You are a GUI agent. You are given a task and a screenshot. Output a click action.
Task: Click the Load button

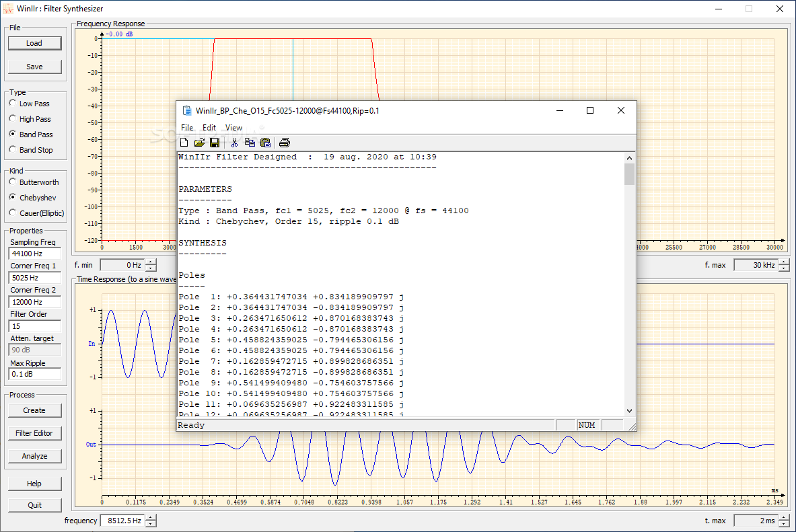34,43
